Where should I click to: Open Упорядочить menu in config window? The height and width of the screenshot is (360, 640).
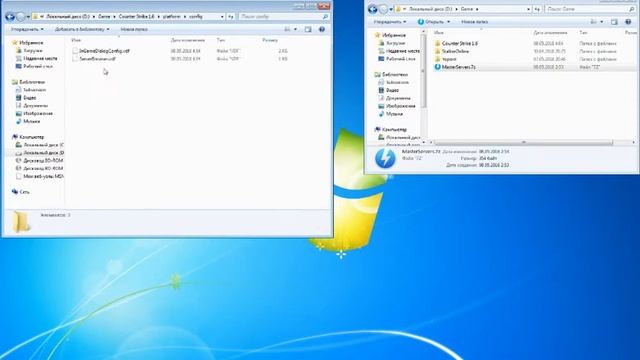27,29
